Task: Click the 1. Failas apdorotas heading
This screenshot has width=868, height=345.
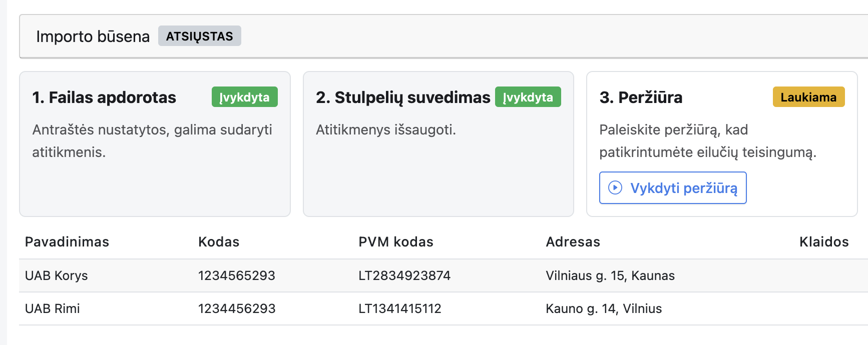Action: coord(104,97)
